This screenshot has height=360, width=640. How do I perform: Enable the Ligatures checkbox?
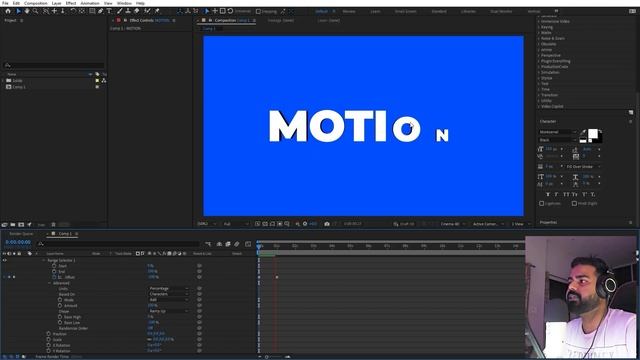point(542,203)
